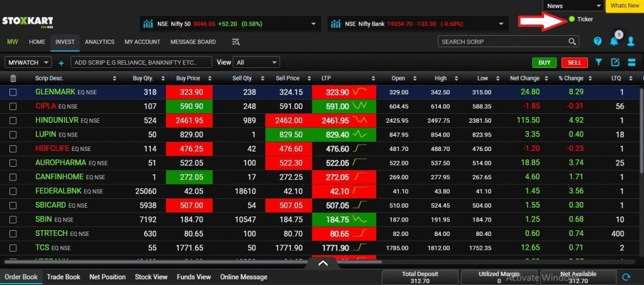
Task: Check the TCS row checkbox
Action: [x=13, y=248]
